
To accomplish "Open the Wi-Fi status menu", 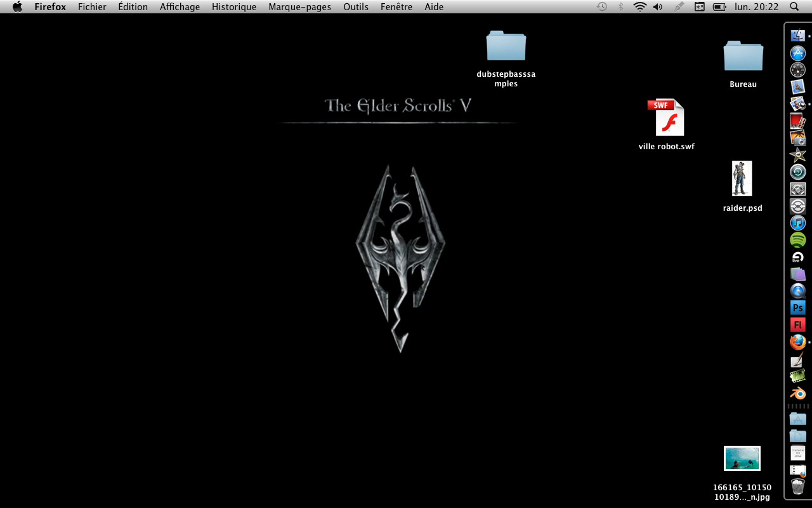I will [x=639, y=6].
